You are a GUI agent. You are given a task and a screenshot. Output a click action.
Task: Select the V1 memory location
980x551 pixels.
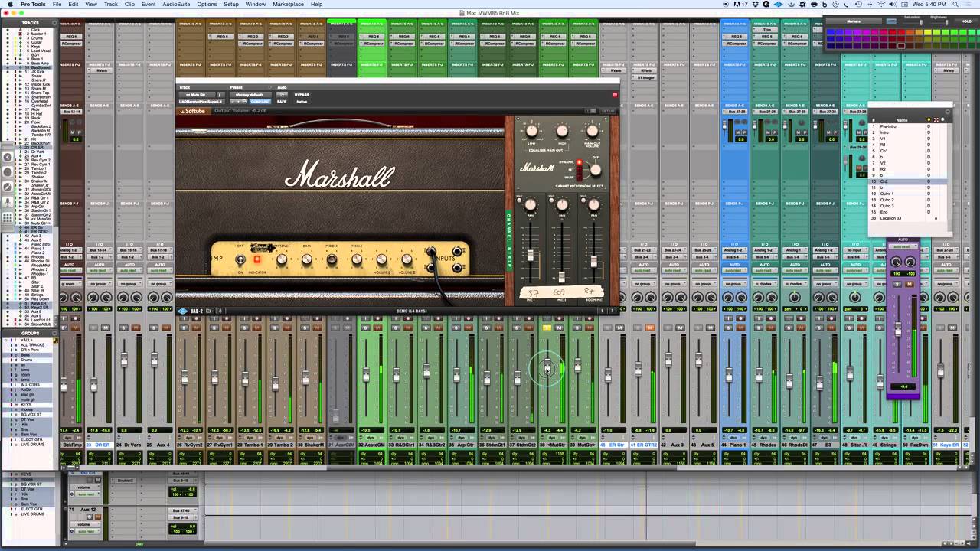909,139
